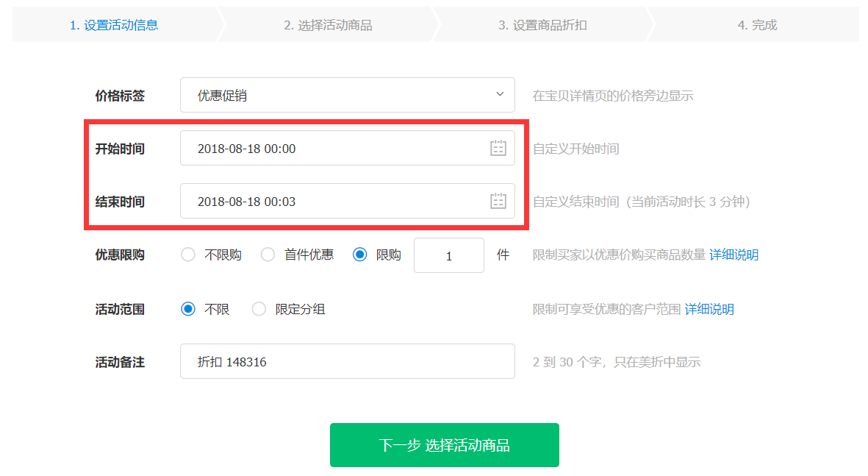Go to step 2. 选择活动商品

click(329, 25)
